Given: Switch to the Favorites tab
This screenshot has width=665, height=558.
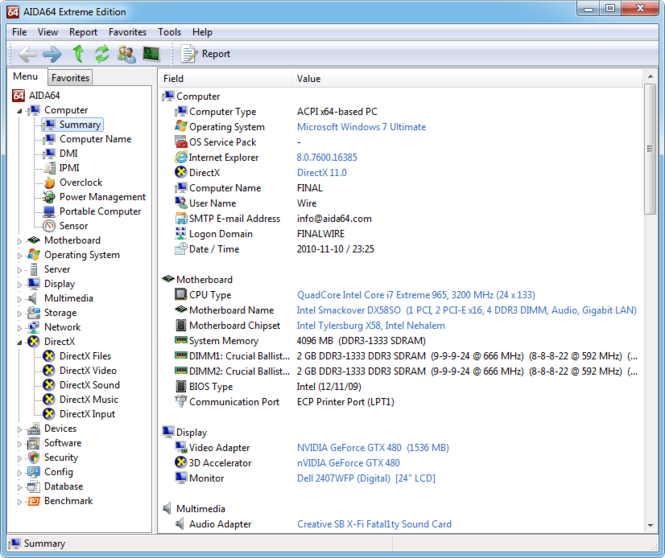Looking at the screenshot, I should [70, 78].
